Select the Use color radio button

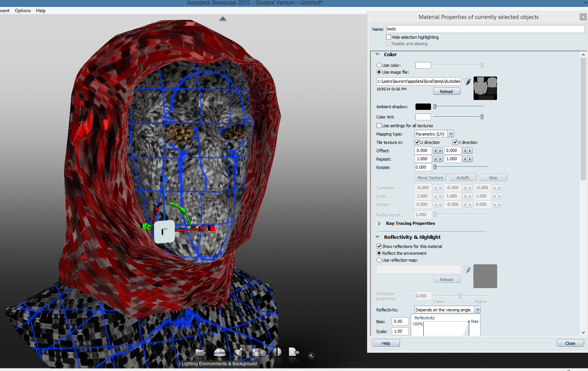[x=379, y=65]
